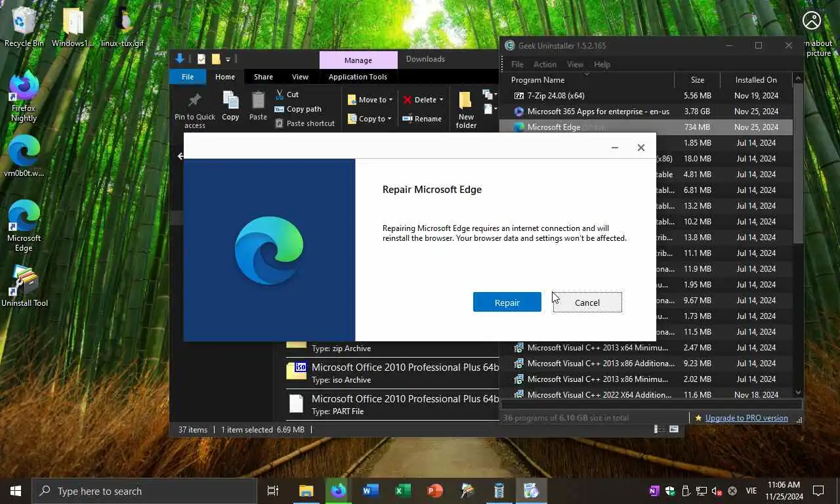The image size is (840, 504).
Task: Click the Rename command
Action: (x=421, y=119)
